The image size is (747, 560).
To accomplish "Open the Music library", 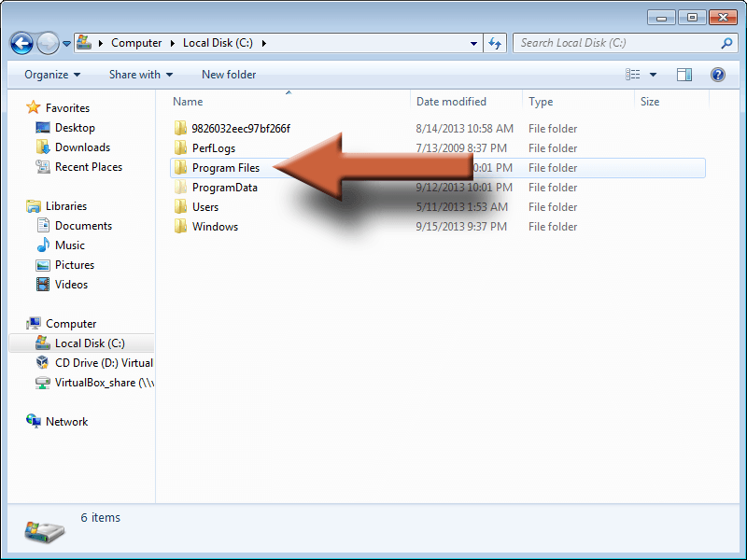I will pos(69,245).
